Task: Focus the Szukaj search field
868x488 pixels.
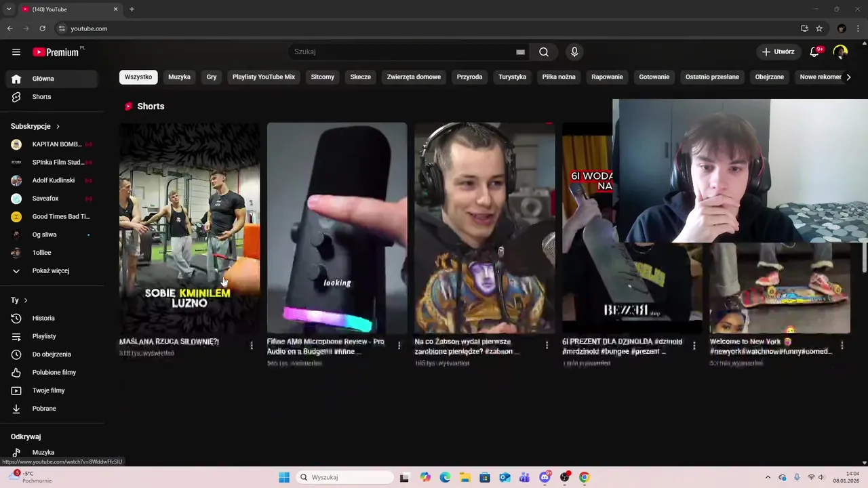Action: [407, 52]
